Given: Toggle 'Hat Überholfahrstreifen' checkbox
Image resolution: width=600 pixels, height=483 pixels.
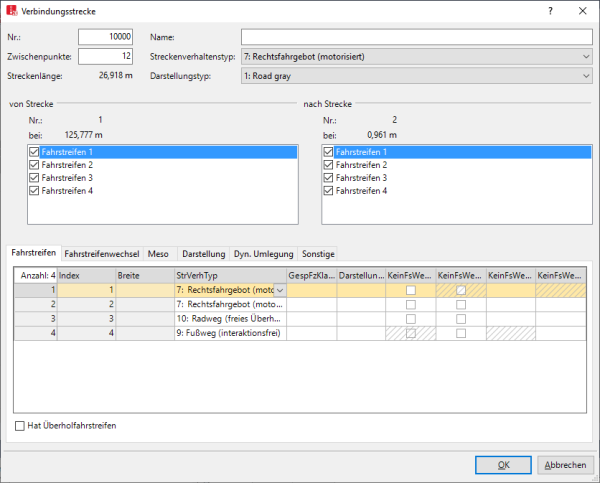Looking at the screenshot, I should (21, 426).
